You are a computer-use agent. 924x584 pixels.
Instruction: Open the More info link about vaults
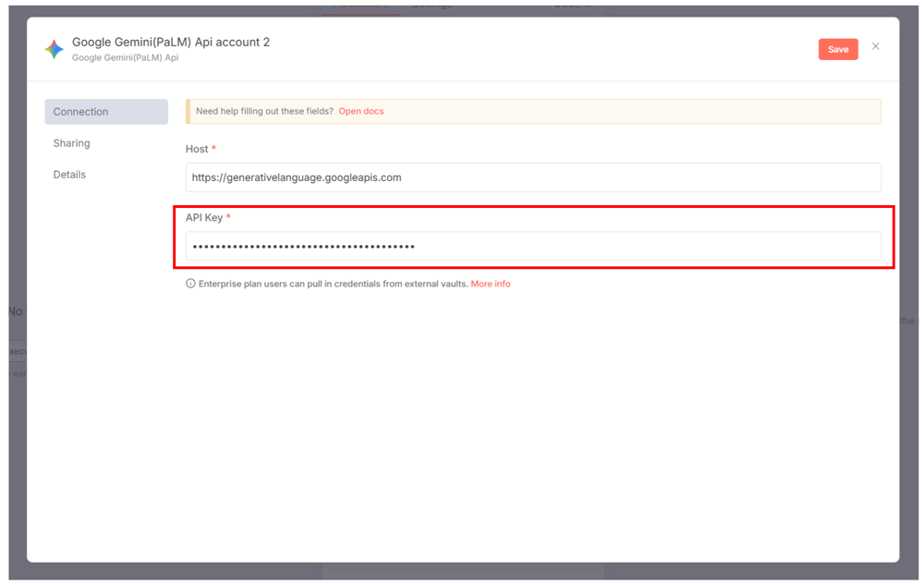[x=490, y=284]
